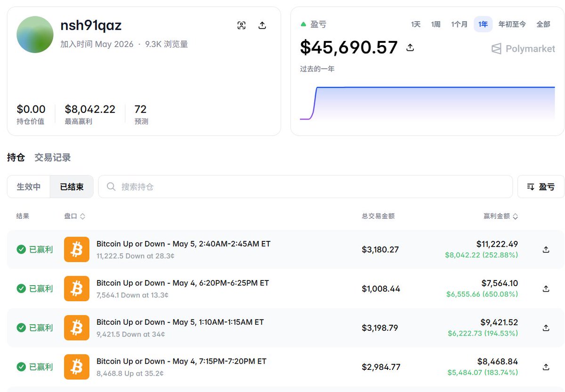Viewport: 565px width, 392px height.
Task: Switch to 已结束 positions filter
Action: point(72,187)
